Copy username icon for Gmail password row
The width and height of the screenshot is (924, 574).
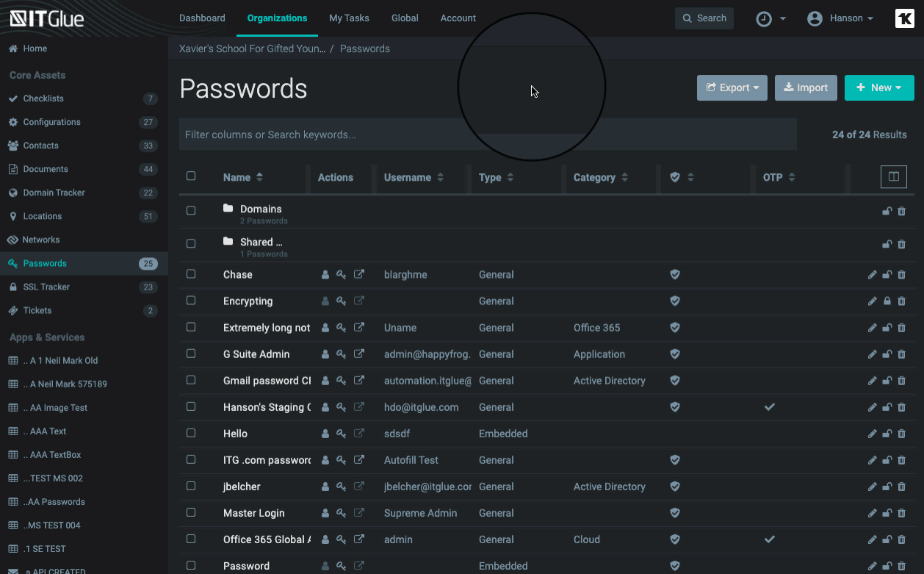click(x=325, y=381)
